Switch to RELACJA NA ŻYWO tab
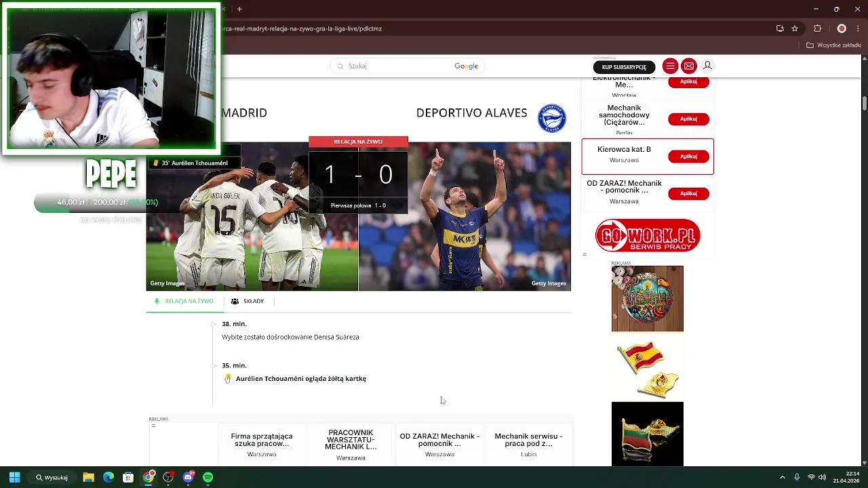 click(184, 301)
